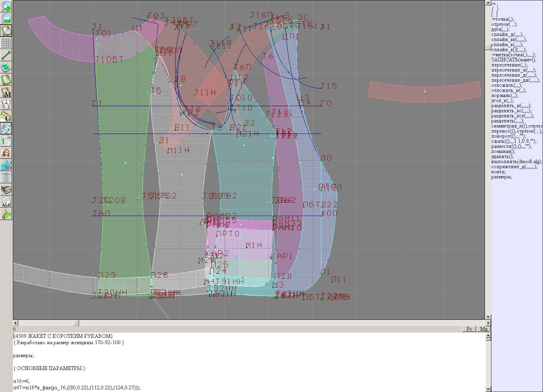
Task: Open the G grading patterns icon
Action: [x=6, y=116]
